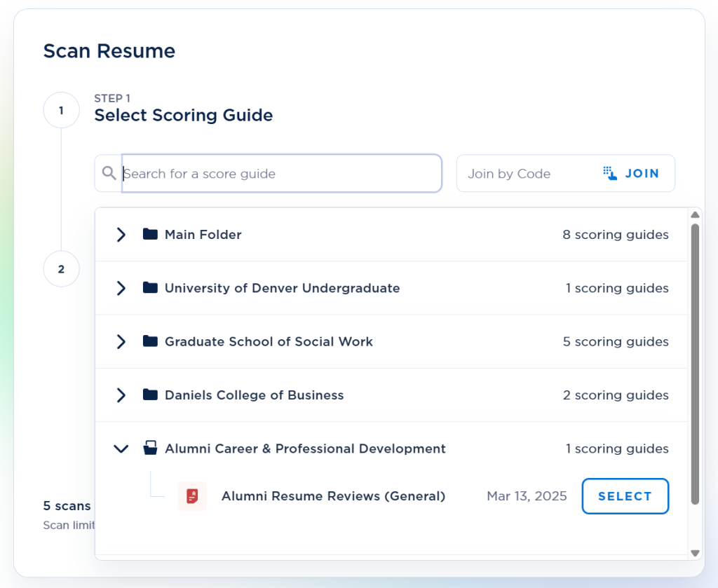
Task: Click the 'Mar 13, 2025' date text
Action: (x=527, y=496)
